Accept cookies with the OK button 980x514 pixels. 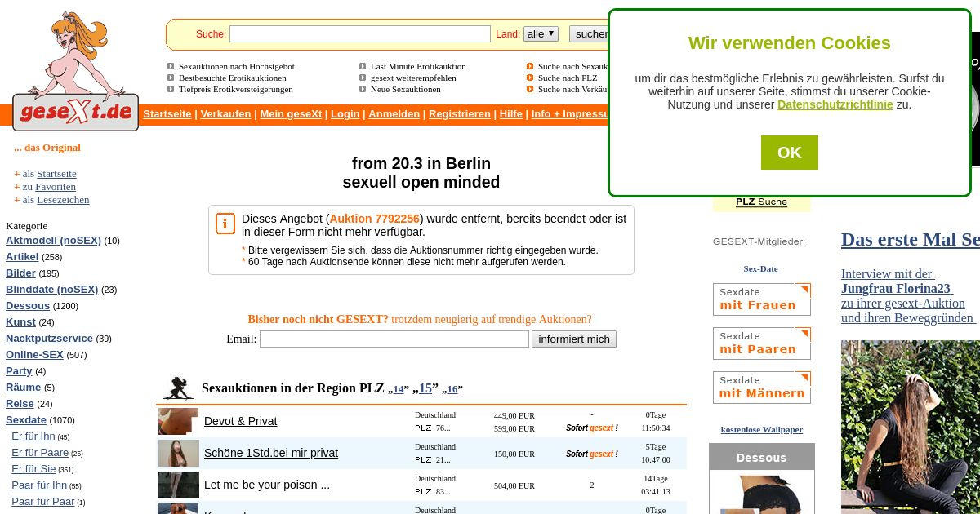click(789, 153)
